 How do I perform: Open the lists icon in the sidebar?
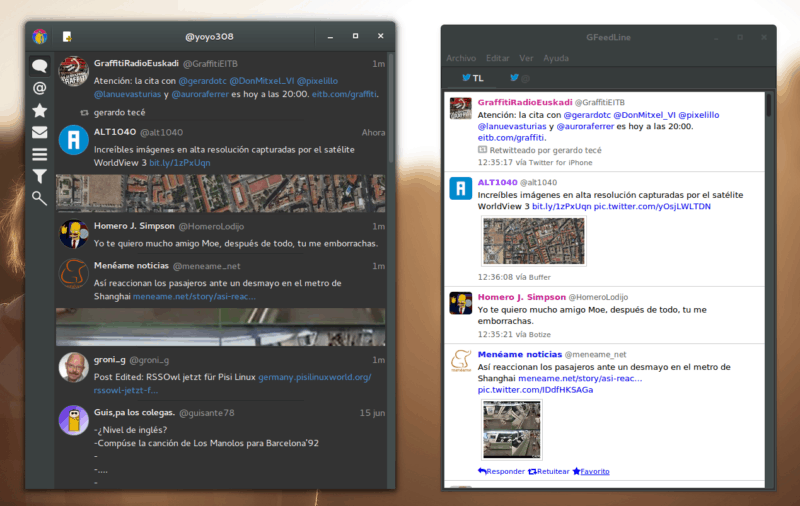point(40,154)
